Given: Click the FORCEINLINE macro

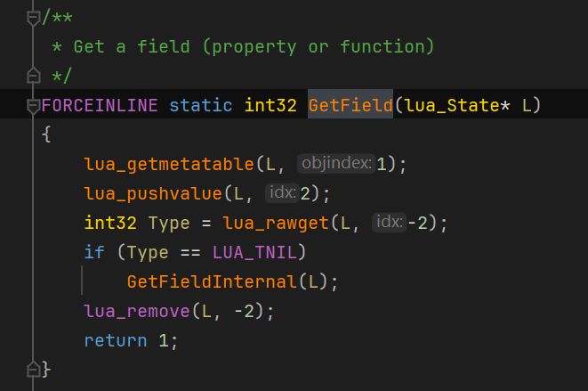Looking at the screenshot, I should tap(100, 106).
